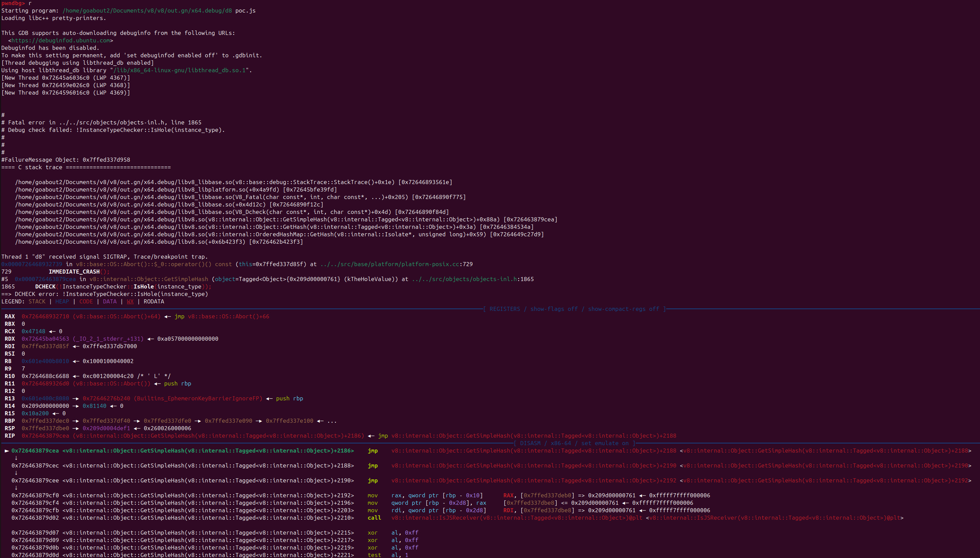This screenshot has width=980, height=558.
Task: Click the STACK legend label
Action: (x=37, y=302)
